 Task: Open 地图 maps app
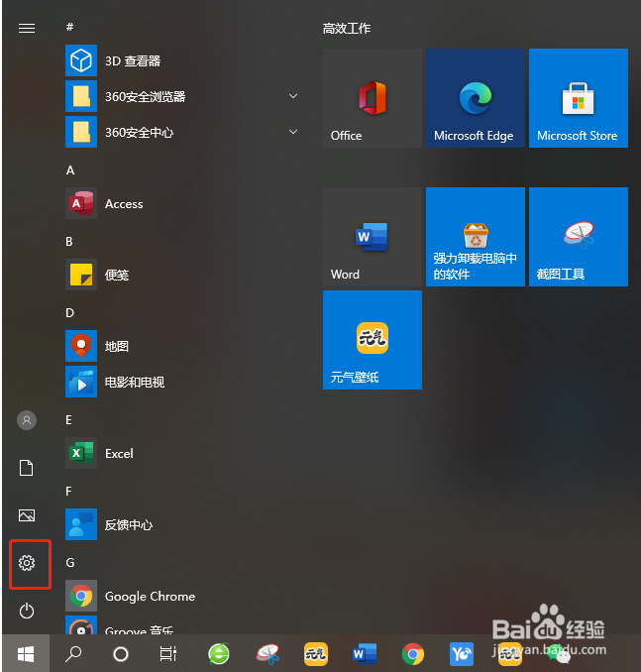[182, 346]
